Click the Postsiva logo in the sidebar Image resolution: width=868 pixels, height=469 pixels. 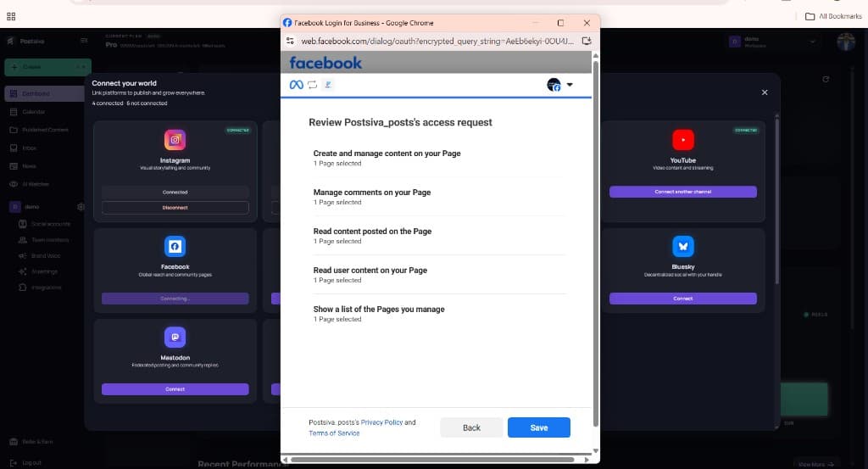click(x=26, y=41)
